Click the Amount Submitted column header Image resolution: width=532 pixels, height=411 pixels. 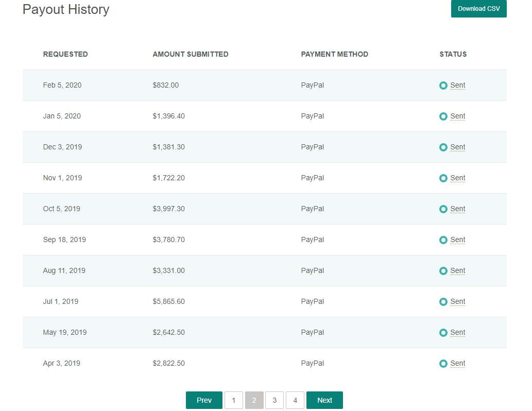pyautogui.click(x=191, y=54)
